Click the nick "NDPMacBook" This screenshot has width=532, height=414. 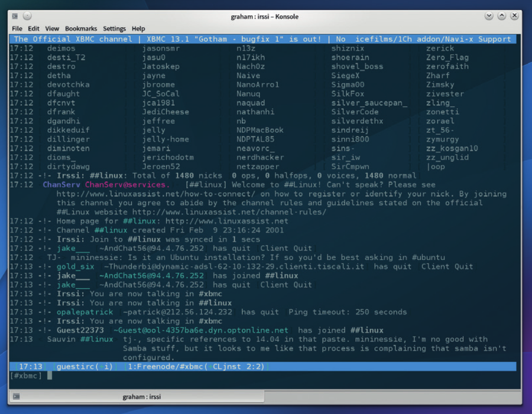pyautogui.click(x=260, y=130)
